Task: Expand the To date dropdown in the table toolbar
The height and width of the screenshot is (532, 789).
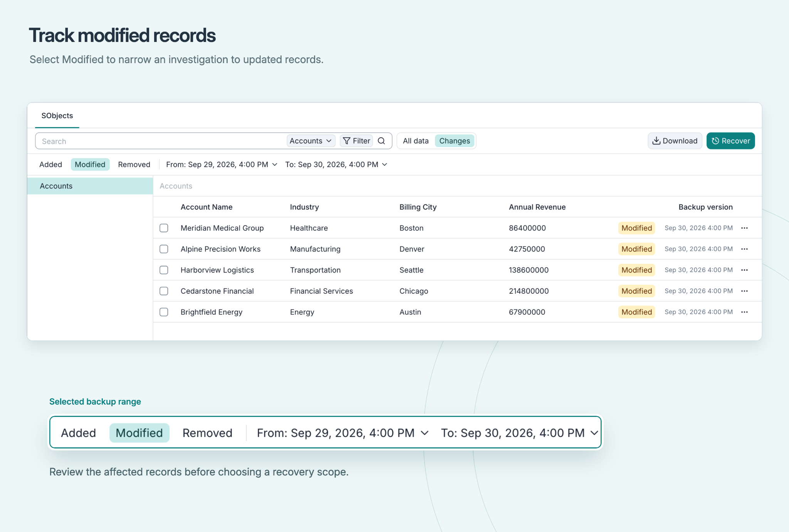Action: pyautogui.click(x=336, y=164)
